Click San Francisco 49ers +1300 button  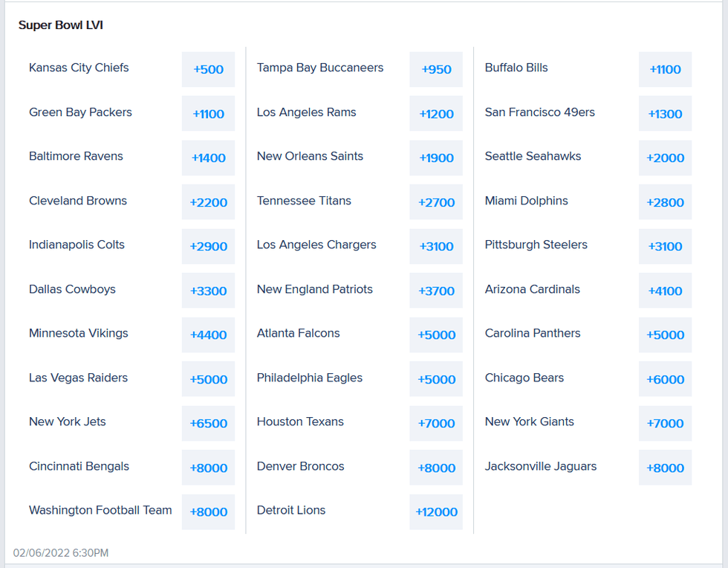pyautogui.click(x=665, y=113)
